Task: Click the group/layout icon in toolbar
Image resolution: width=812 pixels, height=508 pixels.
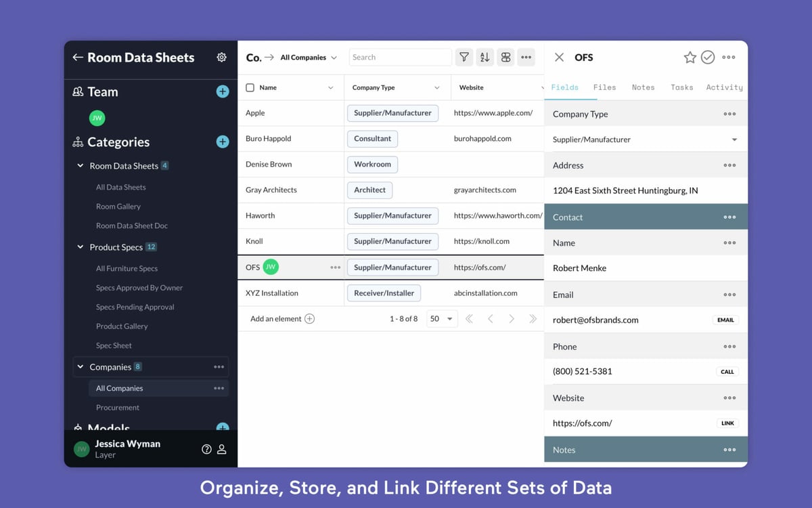Action: [x=505, y=58]
